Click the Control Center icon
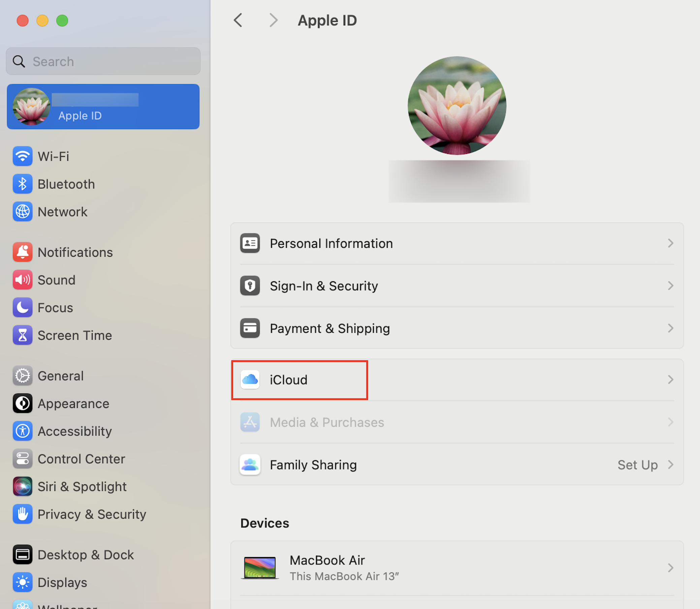This screenshot has width=700, height=609. (x=23, y=459)
